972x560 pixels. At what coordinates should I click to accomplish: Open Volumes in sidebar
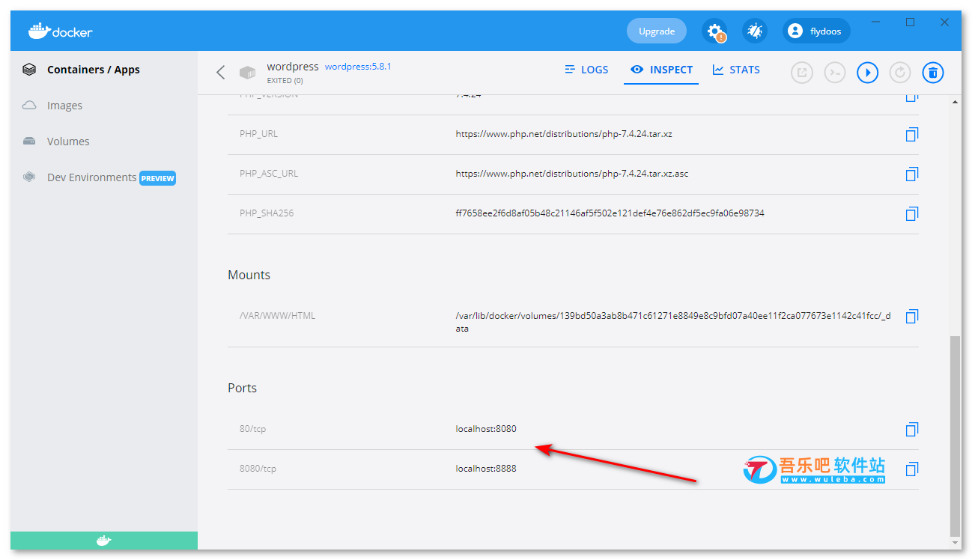68,141
